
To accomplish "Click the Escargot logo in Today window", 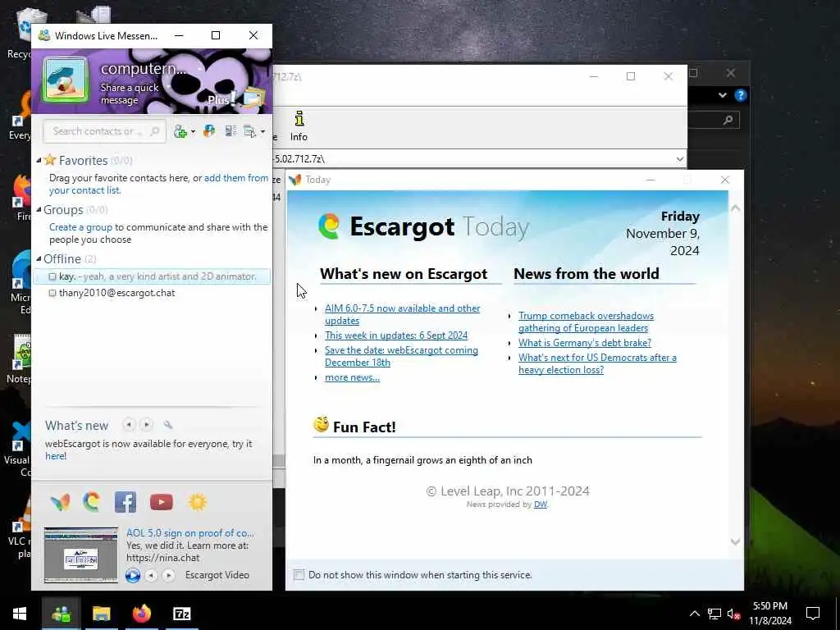I will coord(329,226).
